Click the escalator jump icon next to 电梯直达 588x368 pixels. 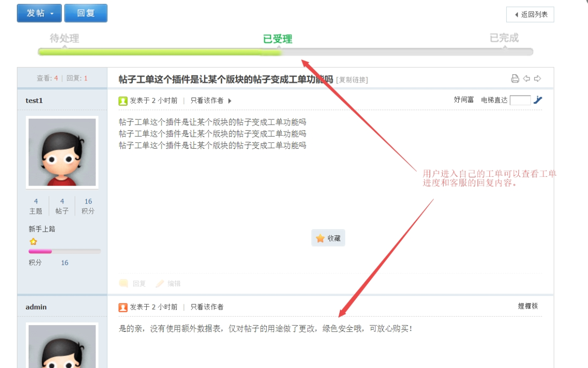[538, 100]
